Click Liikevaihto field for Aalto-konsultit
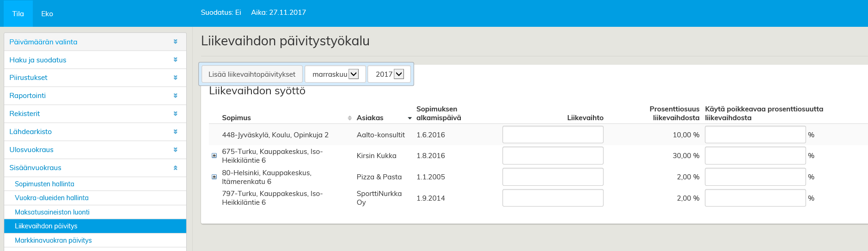Image resolution: width=868 pixels, height=251 pixels. (x=552, y=135)
